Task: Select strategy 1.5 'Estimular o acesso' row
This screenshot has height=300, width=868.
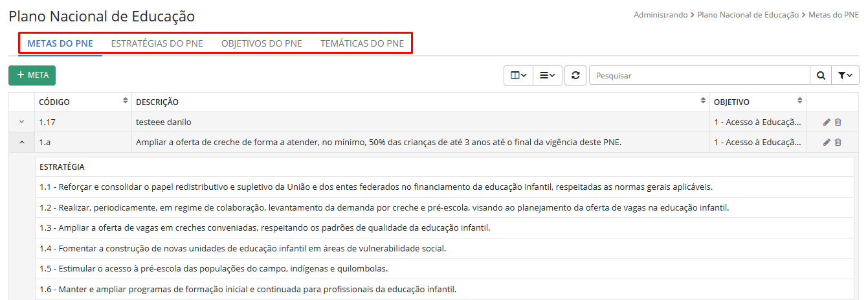Action: click(x=445, y=269)
